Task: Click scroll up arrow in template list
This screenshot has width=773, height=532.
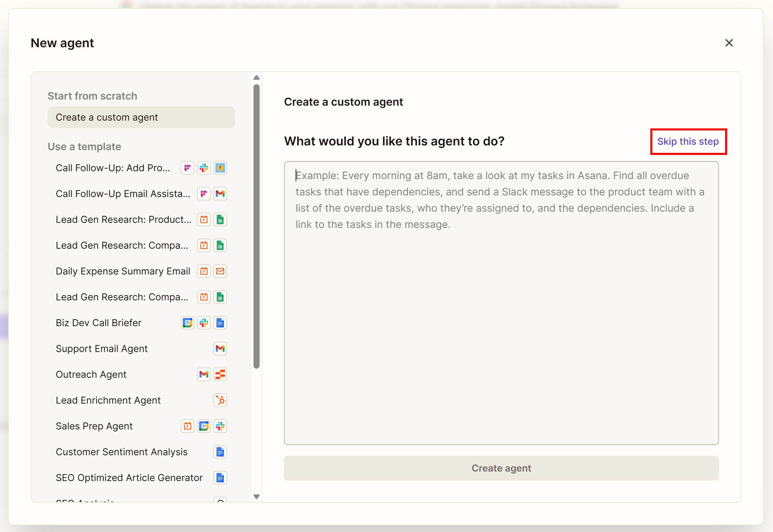Action: (x=257, y=78)
